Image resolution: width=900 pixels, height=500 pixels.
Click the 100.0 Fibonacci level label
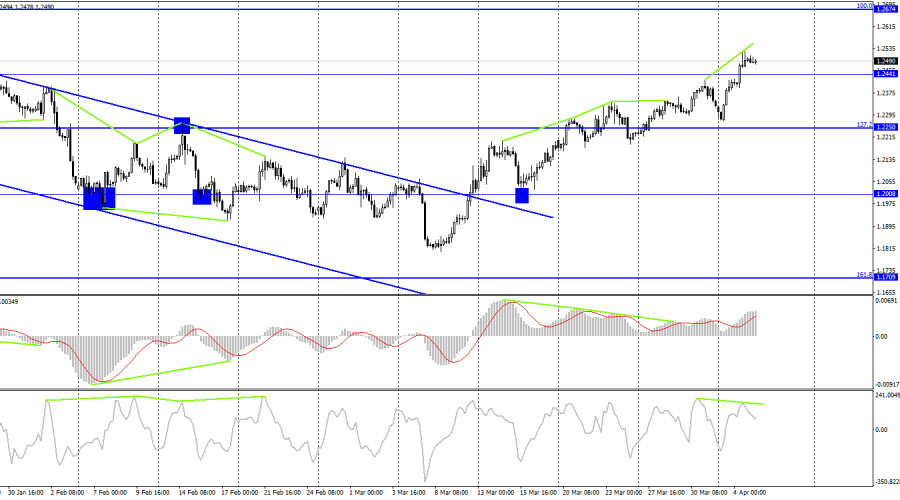pos(864,6)
